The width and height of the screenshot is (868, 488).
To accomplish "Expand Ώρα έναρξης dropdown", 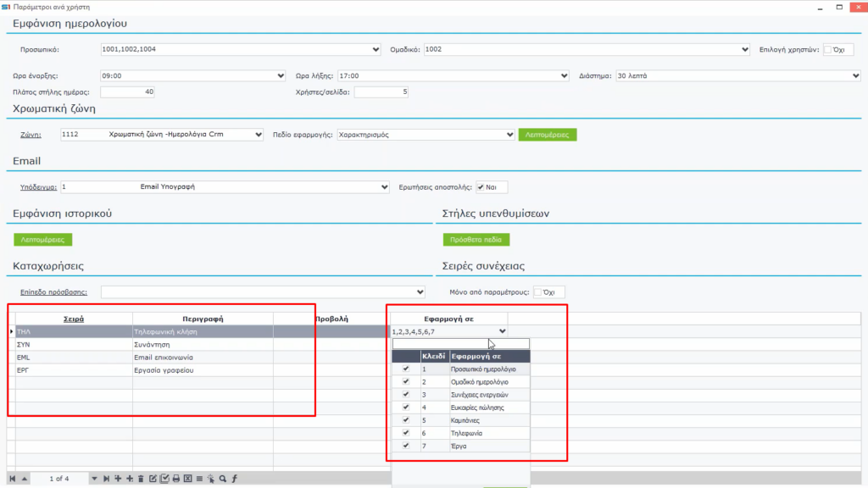I will (281, 75).
